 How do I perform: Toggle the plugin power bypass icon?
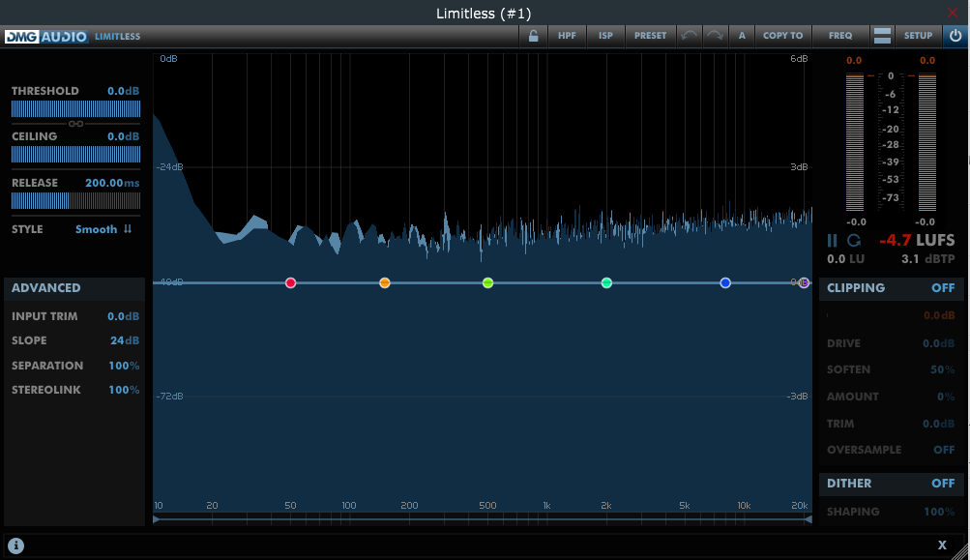pyautogui.click(x=955, y=36)
